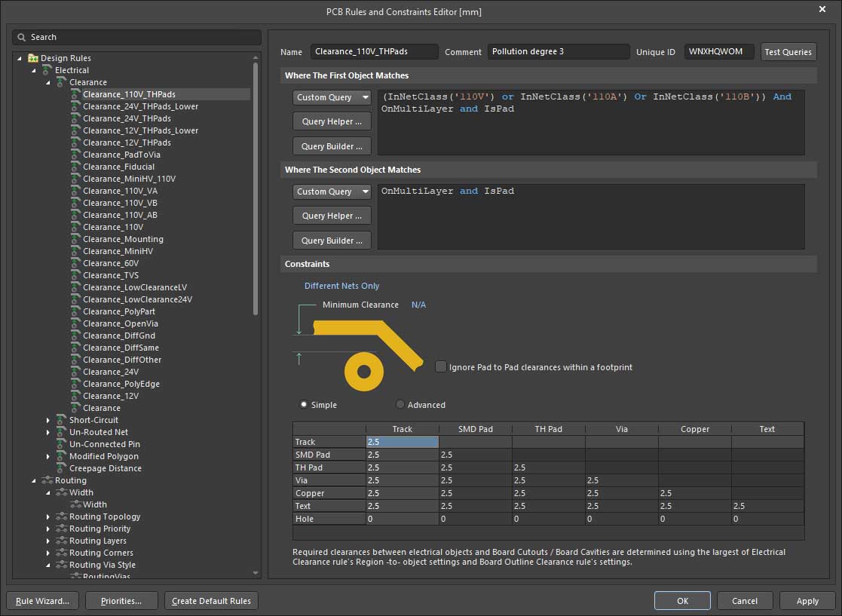Screen dimensions: 842x616
Task: Click the Design Rules root icon
Action: [33, 58]
